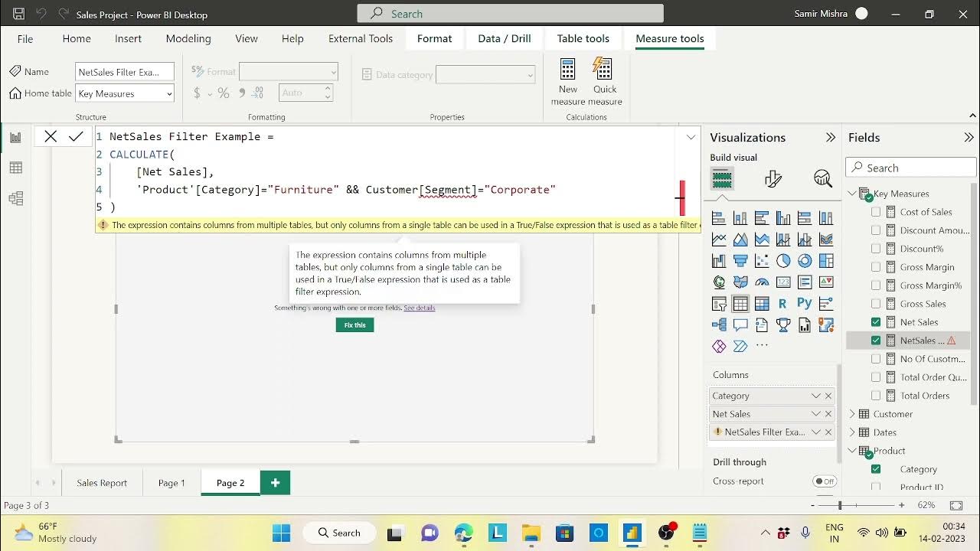Select the clustered bar chart visual
The image size is (980, 551).
click(x=762, y=218)
